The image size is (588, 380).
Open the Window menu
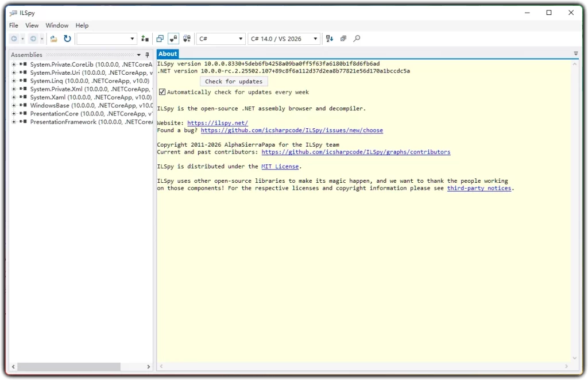57,25
